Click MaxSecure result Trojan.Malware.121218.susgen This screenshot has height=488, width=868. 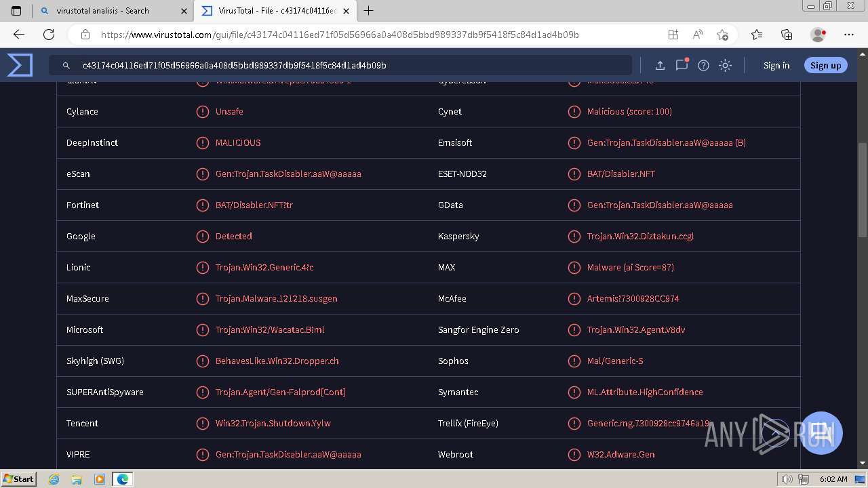[276, 299]
